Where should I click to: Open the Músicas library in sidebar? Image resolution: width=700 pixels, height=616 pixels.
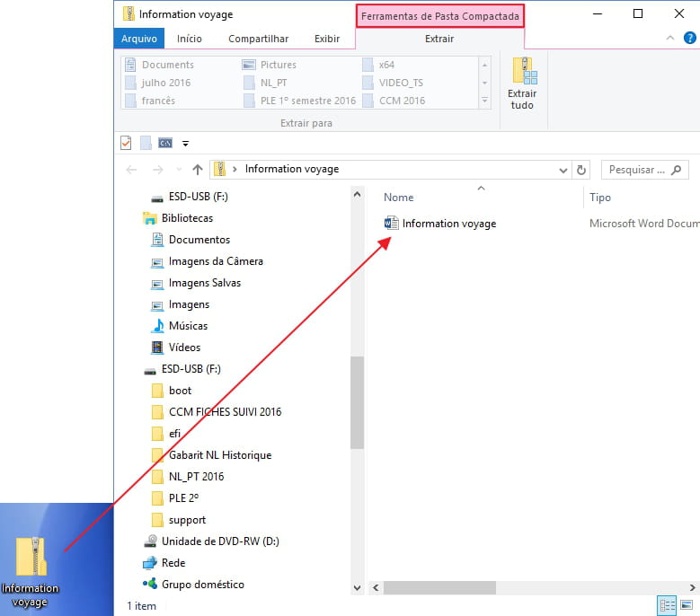point(188,326)
